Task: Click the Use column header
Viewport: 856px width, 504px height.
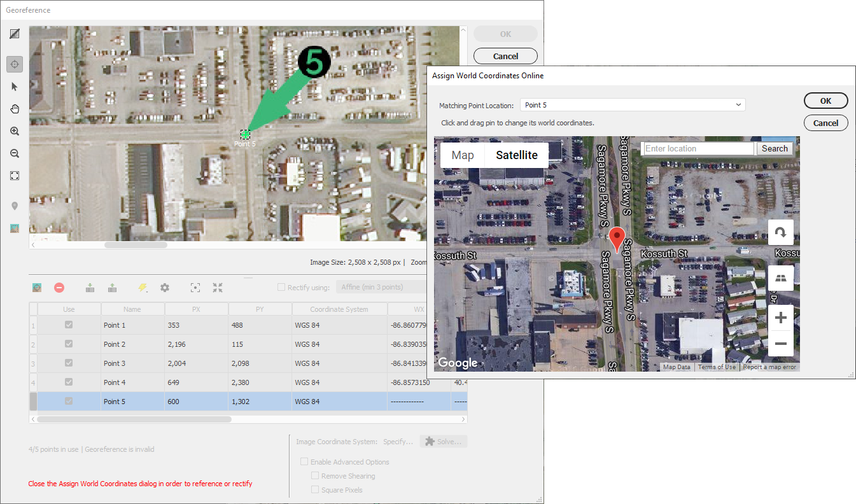Action: [69, 309]
